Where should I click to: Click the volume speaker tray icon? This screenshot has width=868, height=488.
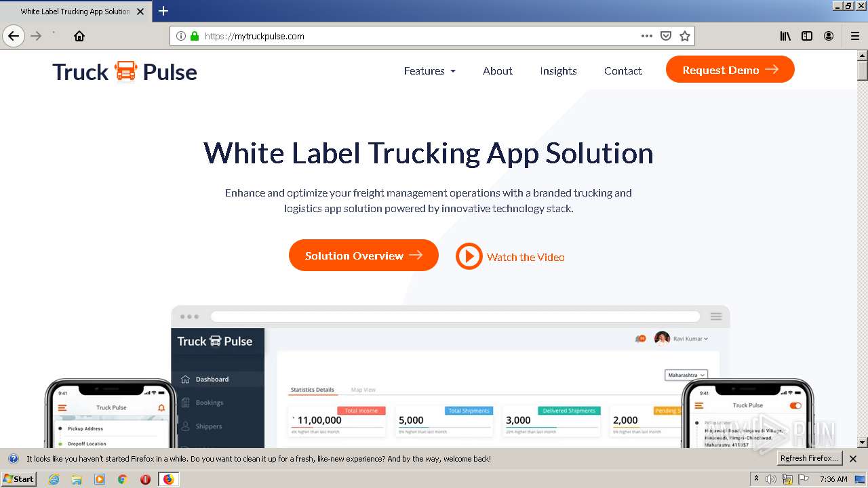[771, 479]
